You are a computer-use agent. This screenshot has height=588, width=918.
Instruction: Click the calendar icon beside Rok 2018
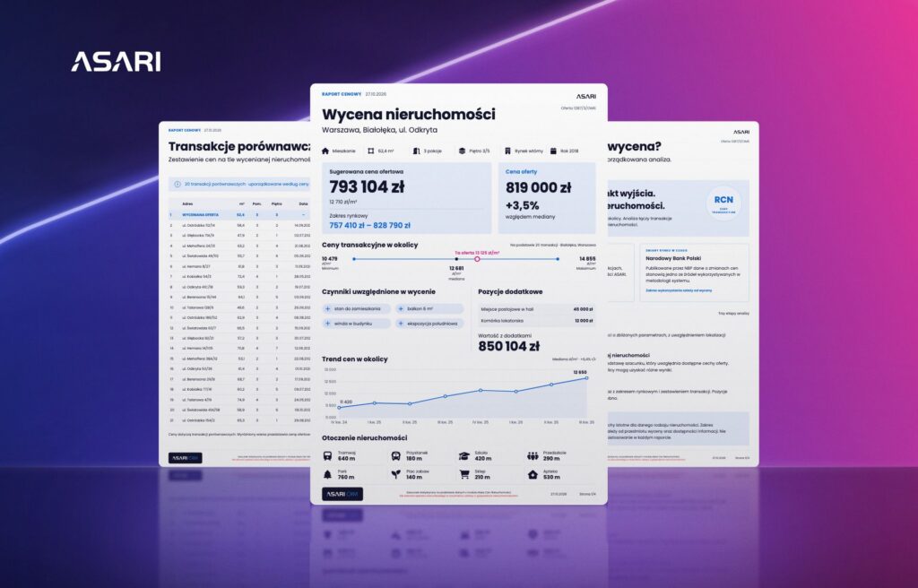click(553, 151)
